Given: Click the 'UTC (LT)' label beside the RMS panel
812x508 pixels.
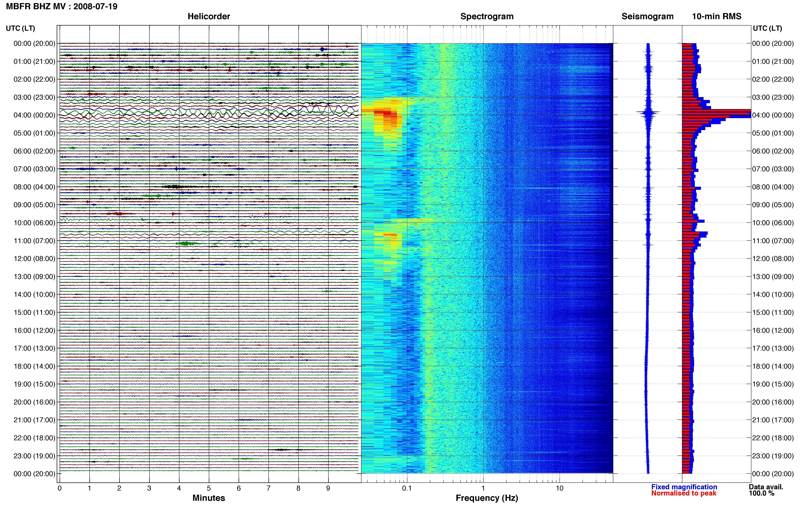Looking at the screenshot, I should 767,28.
